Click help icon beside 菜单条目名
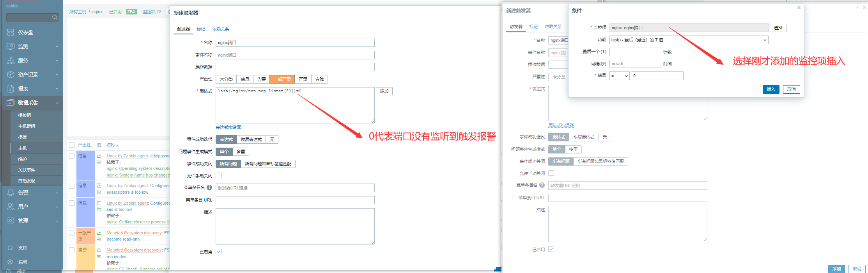 click(209, 187)
